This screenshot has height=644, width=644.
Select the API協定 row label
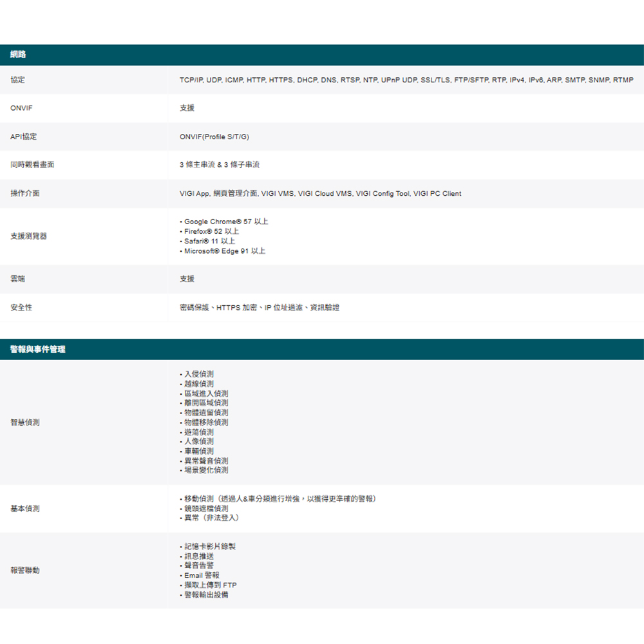point(24,137)
